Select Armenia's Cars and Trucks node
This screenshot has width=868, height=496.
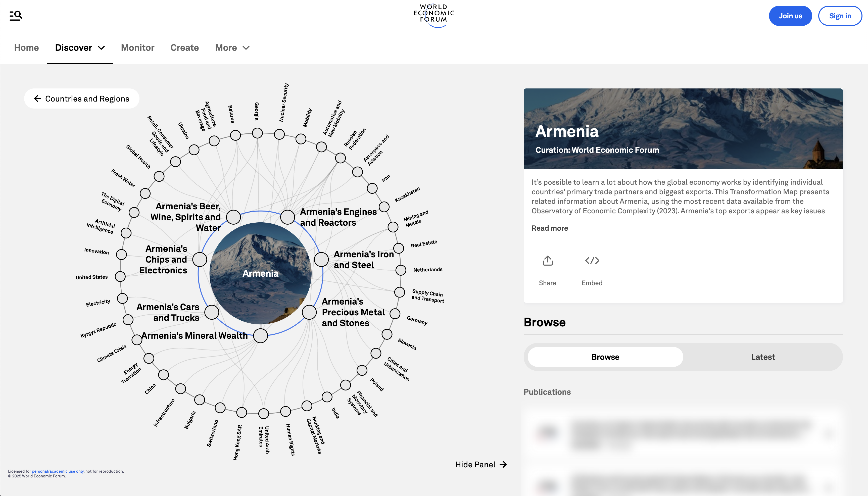click(212, 312)
